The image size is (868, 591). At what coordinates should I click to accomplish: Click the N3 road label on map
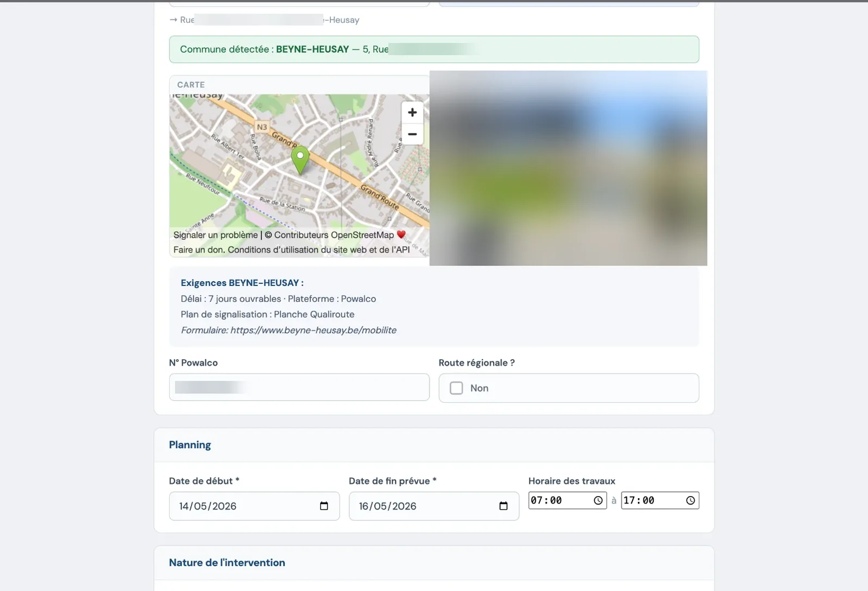(262, 126)
